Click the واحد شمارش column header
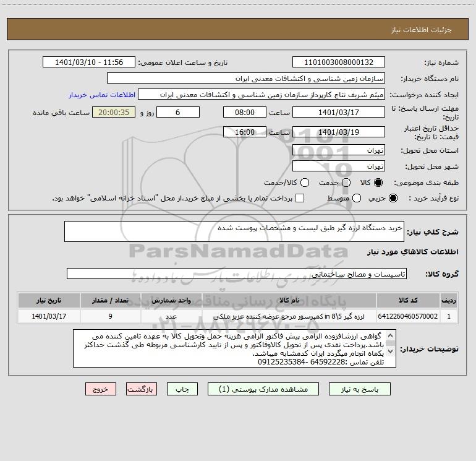 tap(171, 300)
